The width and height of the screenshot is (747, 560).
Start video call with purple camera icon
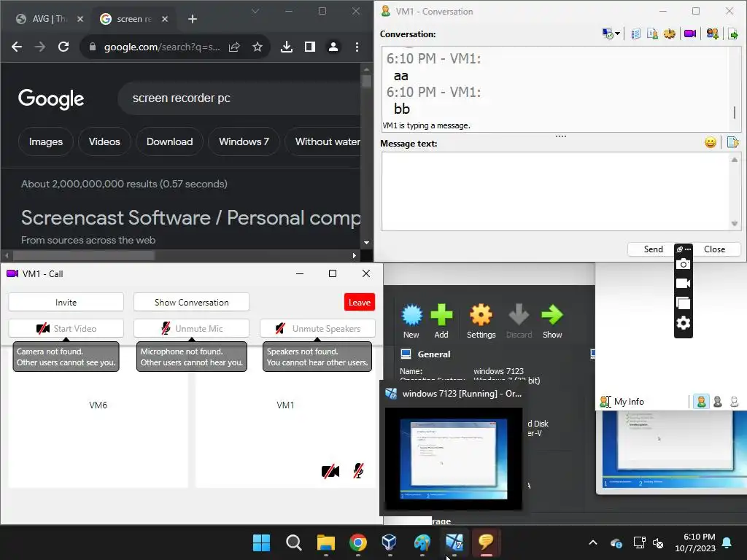[x=690, y=34]
